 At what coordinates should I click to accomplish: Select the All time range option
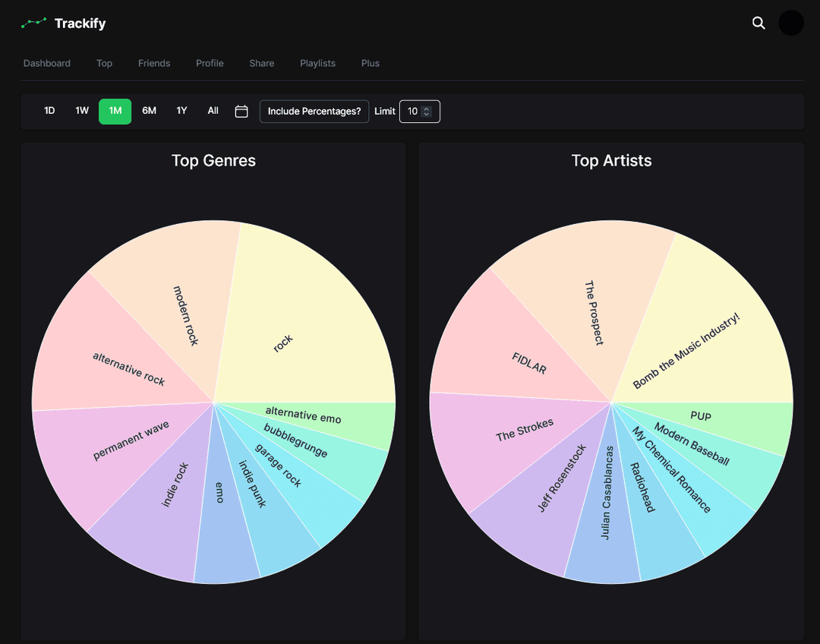tap(213, 110)
